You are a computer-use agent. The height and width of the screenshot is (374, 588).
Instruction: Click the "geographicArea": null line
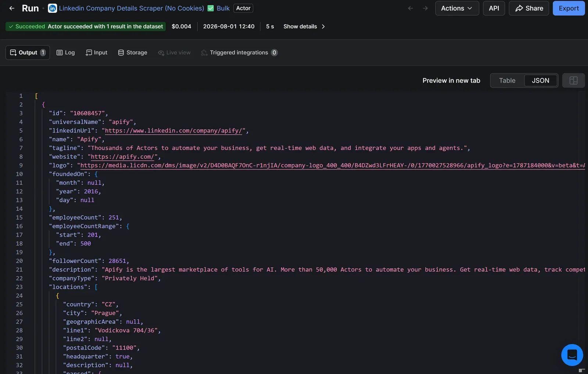pyautogui.click(x=103, y=322)
